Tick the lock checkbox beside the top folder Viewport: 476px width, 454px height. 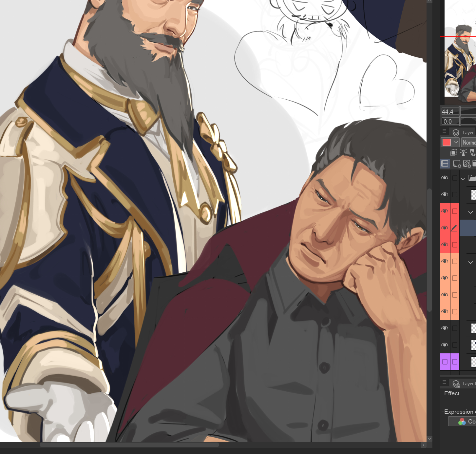click(x=454, y=178)
